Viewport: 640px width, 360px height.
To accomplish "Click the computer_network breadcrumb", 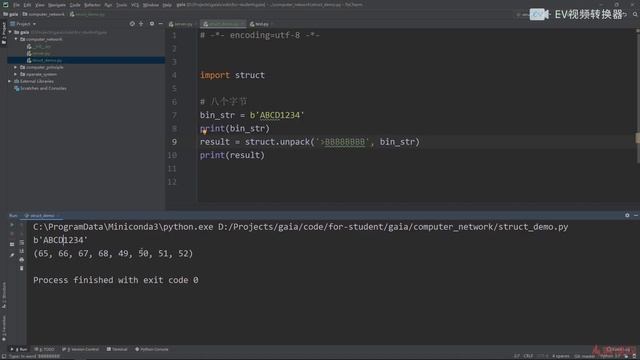I will (43, 14).
